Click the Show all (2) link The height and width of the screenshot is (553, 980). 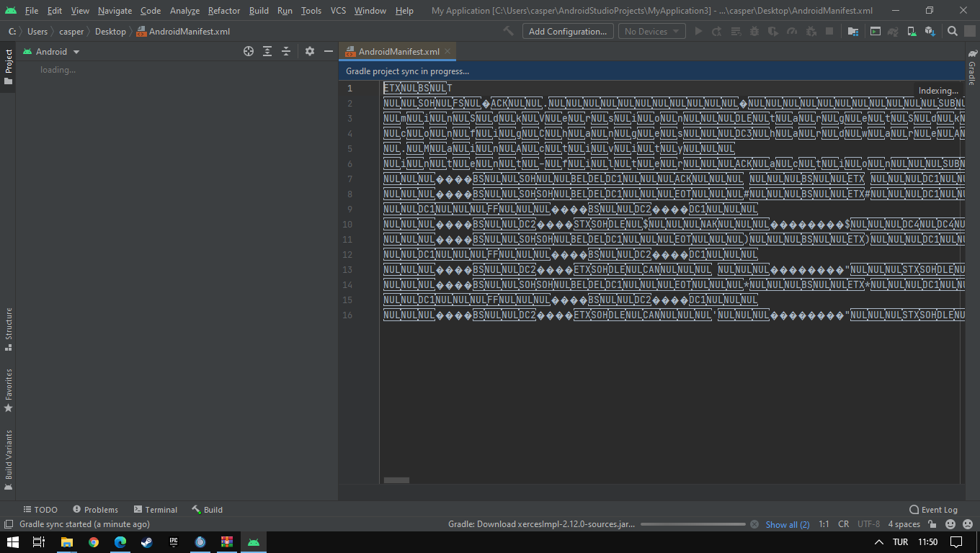pyautogui.click(x=787, y=524)
